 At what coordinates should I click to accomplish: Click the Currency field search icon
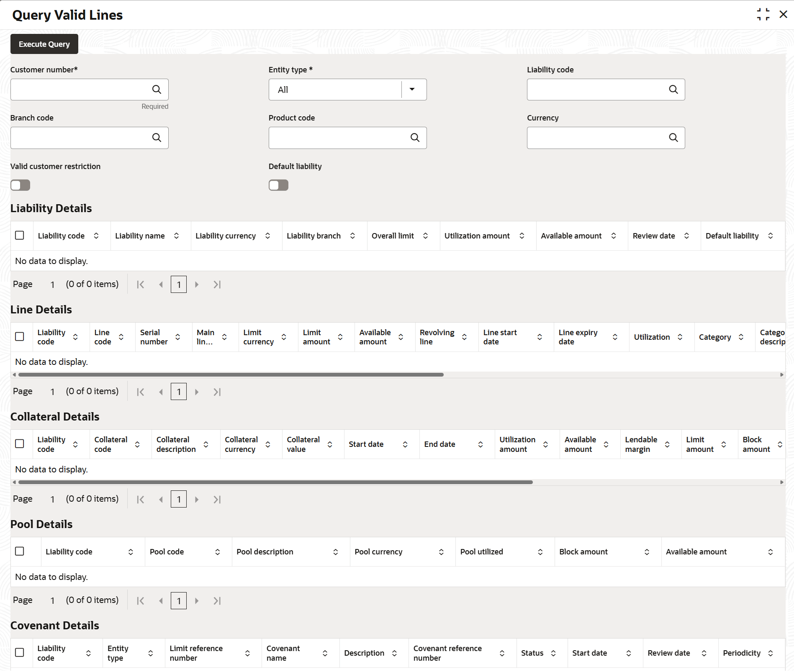point(673,138)
